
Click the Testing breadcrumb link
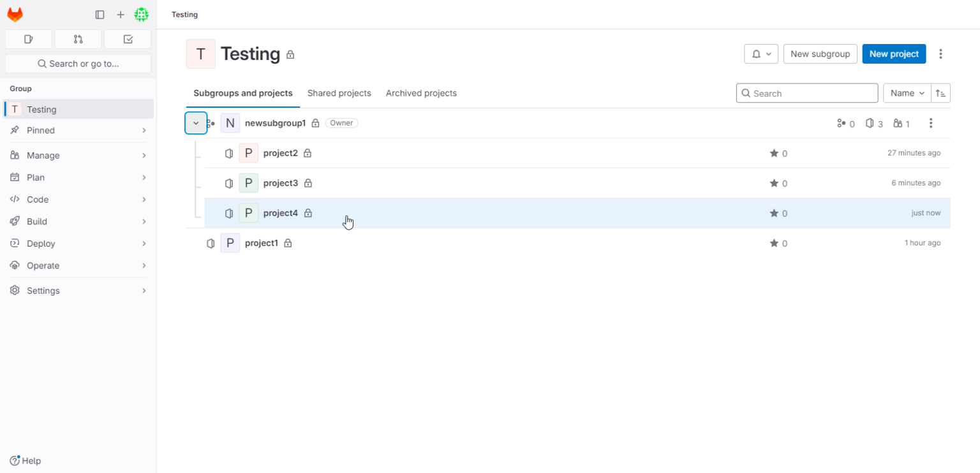tap(184, 15)
